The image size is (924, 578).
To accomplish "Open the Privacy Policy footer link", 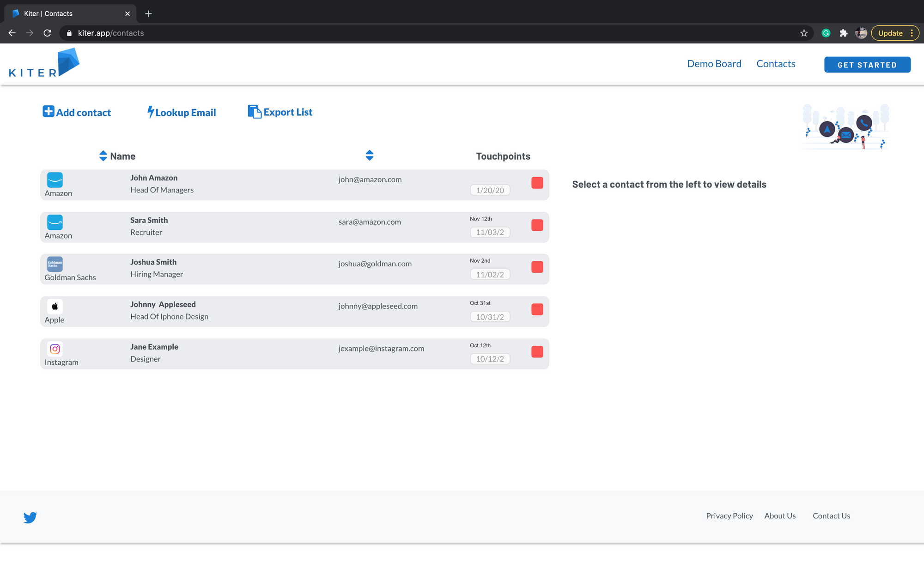I will pyautogui.click(x=729, y=516).
